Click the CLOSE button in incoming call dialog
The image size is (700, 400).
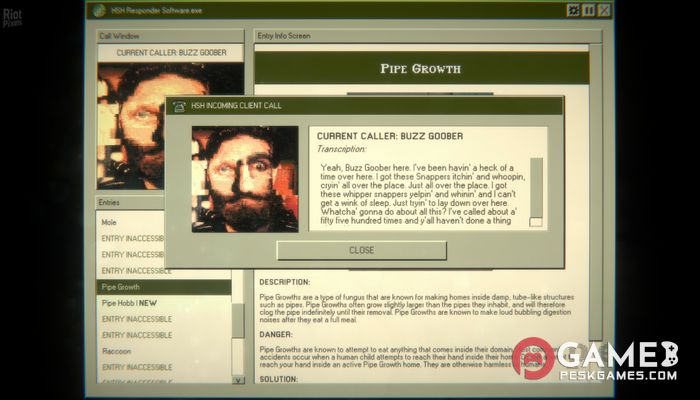(361, 250)
